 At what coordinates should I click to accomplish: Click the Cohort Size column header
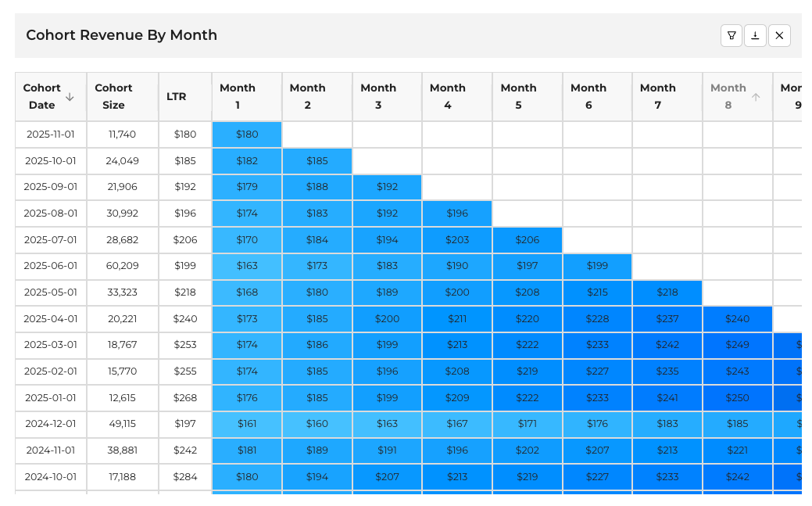tap(113, 96)
